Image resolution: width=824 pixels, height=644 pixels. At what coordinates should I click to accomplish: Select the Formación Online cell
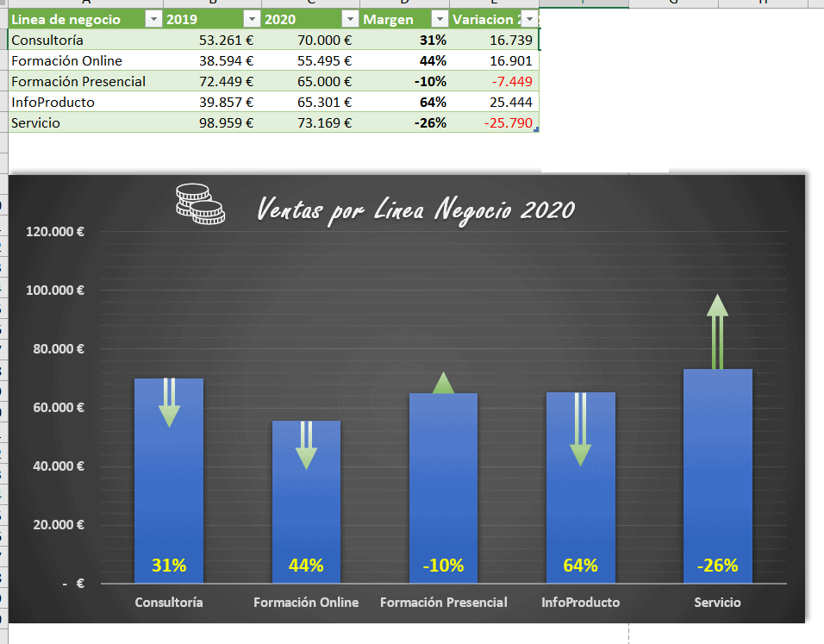tap(85, 60)
